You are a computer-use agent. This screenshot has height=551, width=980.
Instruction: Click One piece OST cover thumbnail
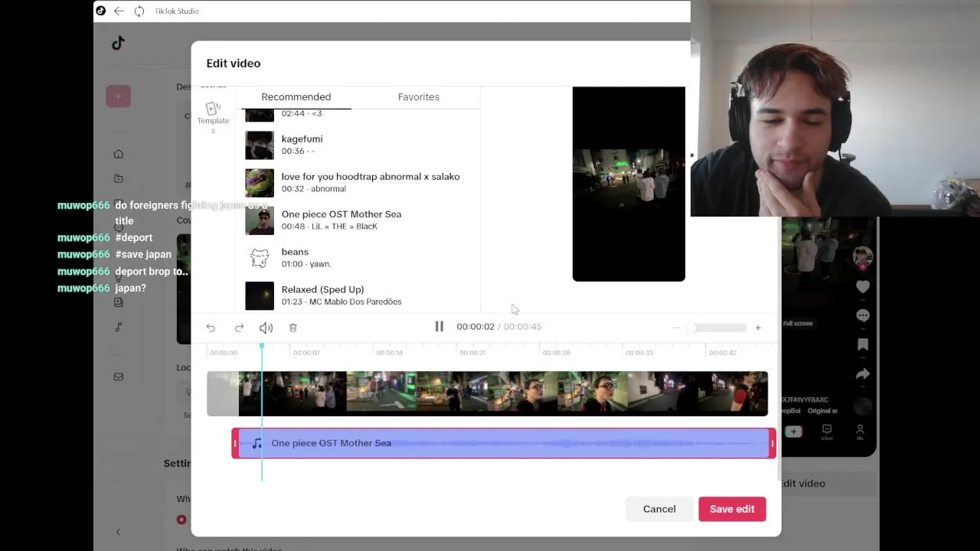[x=260, y=220]
